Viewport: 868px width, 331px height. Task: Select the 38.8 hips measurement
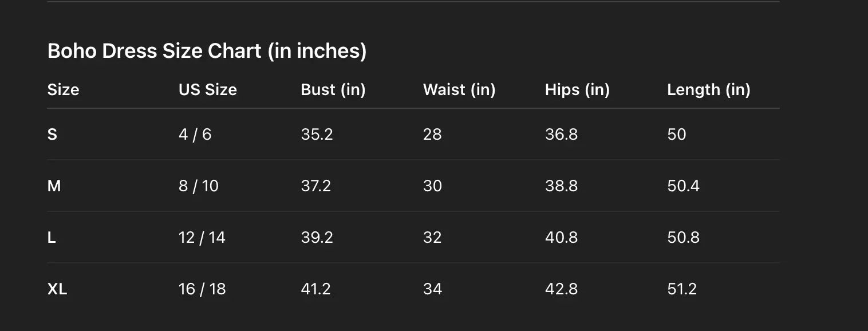[x=561, y=186]
